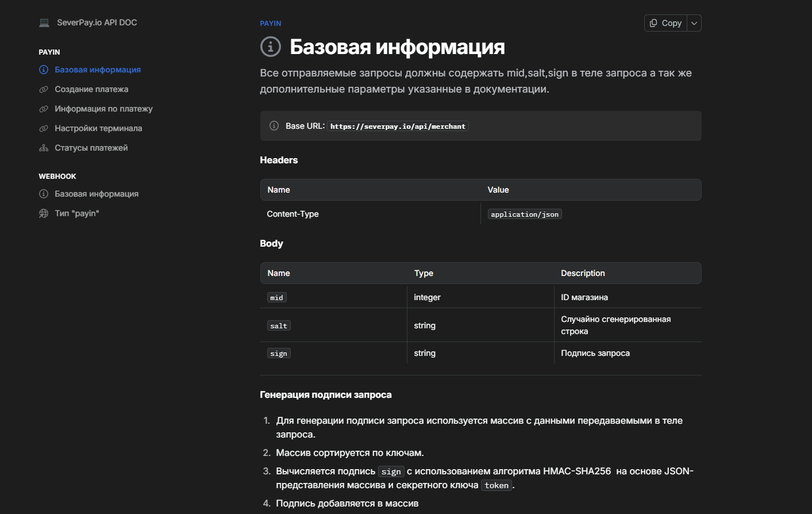Click the salt parameter name
Viewport: 812px width, 514px height.
click(279, 325)
